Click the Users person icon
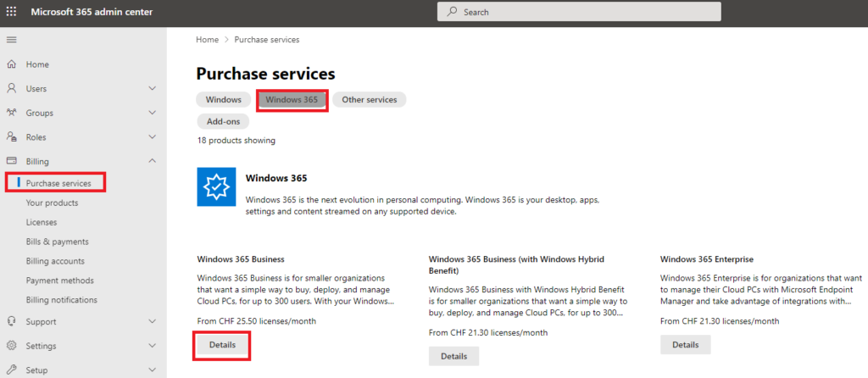The image size is (868, 378). (x=11, y=88)
